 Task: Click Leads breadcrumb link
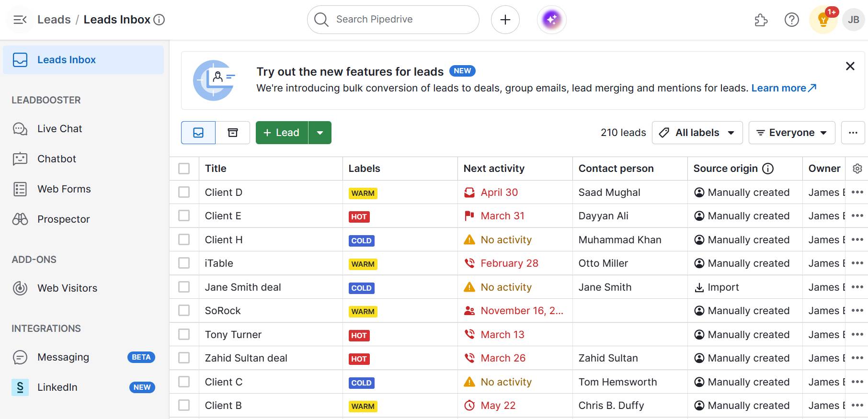coord(54,20)
